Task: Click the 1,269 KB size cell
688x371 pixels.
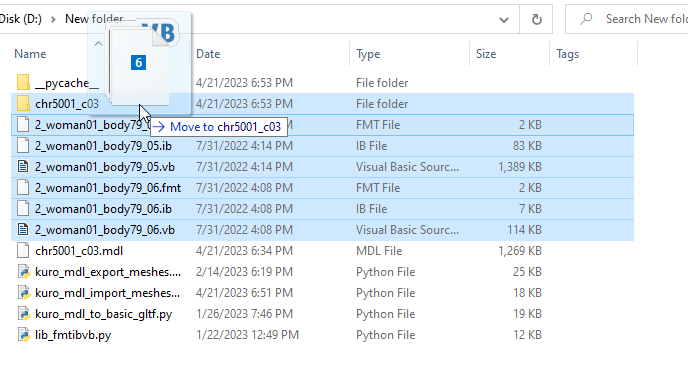Action: coord(520,251)
